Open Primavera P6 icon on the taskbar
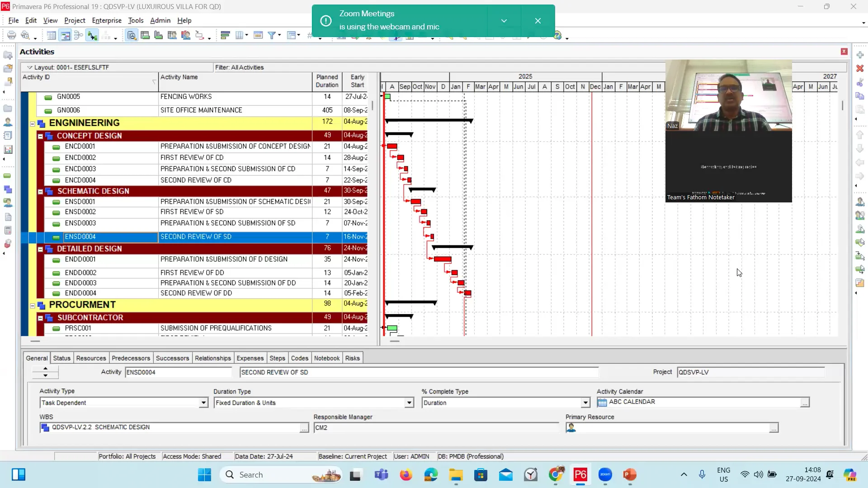The image size is (868, 488). pyautogui.click(x=580, y=475)
